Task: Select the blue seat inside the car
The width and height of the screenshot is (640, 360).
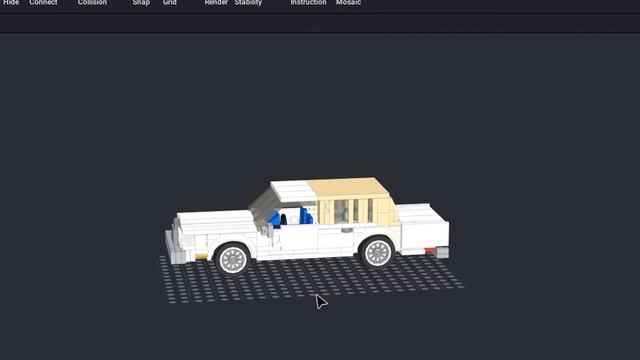Action: (306, 216)
